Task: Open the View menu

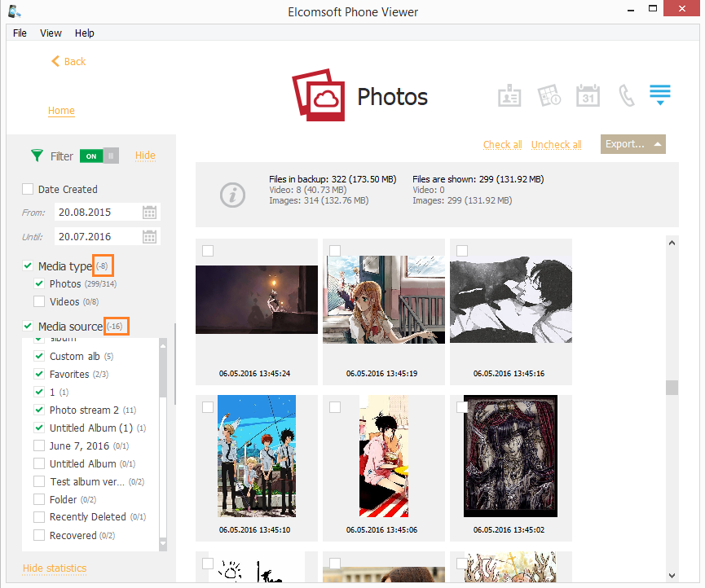Action: click(x=51, y=33)
